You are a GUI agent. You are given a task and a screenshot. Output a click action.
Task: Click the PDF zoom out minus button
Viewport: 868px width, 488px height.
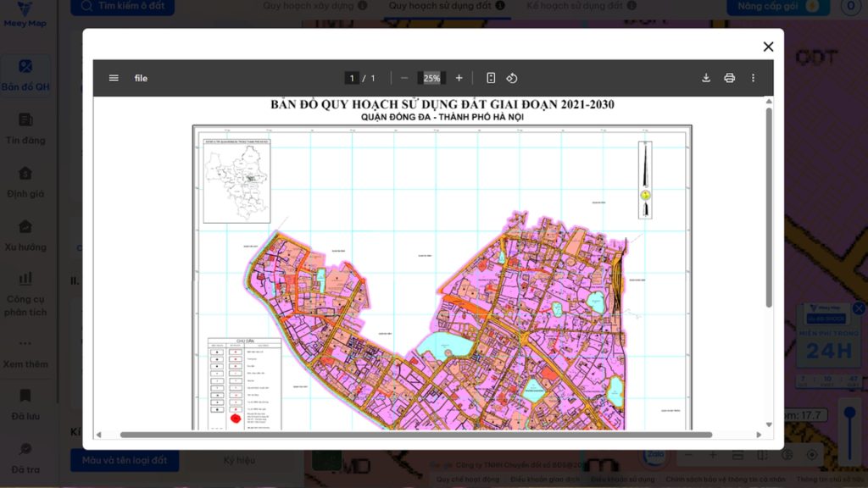tap(404, 78)
